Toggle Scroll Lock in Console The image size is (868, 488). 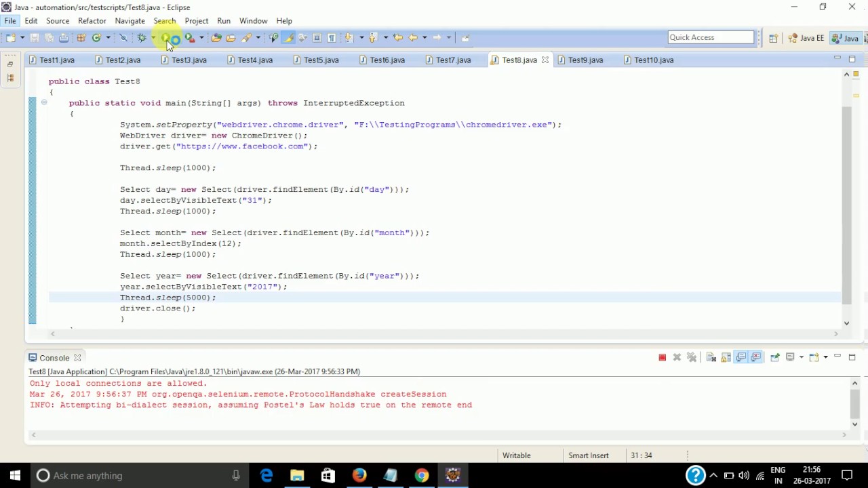[x=726, y=357]
